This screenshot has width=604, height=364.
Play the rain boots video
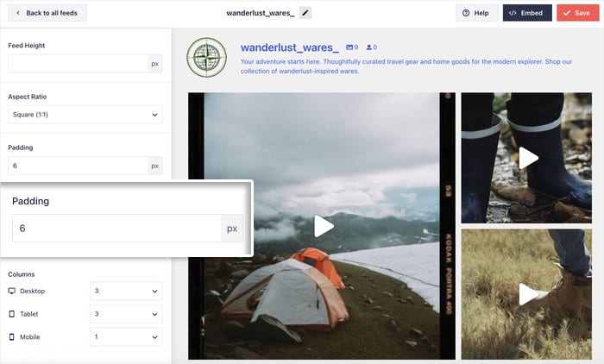[x=528, y=158]
